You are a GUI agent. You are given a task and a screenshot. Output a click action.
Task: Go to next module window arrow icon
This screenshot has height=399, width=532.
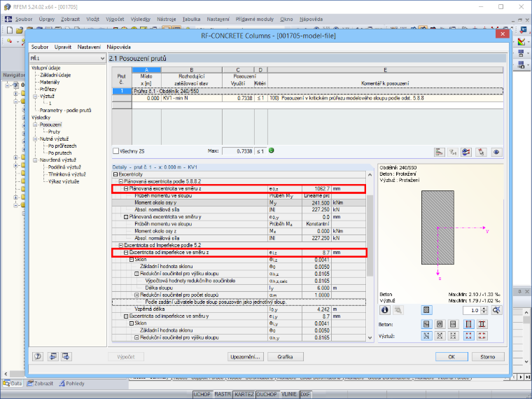(66, 356)
